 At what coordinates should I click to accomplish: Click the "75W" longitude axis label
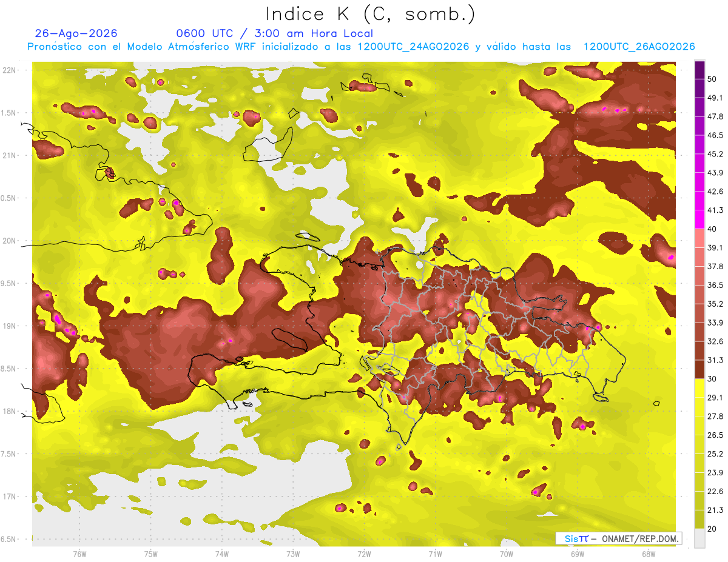click(x=151, y=554)
